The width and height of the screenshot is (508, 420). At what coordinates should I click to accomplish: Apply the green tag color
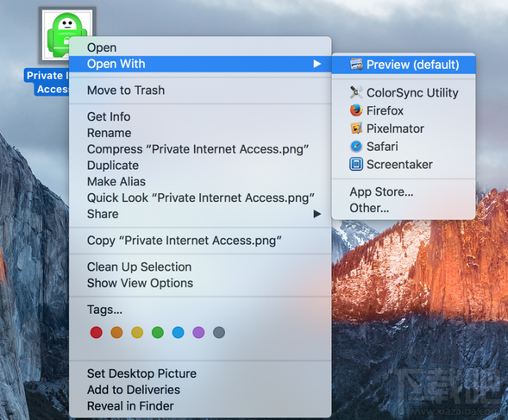click(158, 333)
